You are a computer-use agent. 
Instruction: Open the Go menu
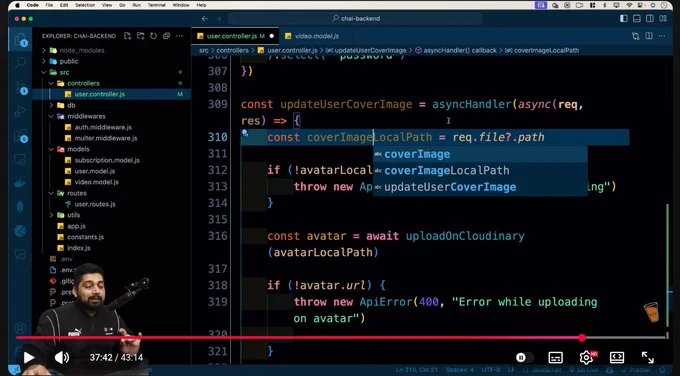[122, 5]
